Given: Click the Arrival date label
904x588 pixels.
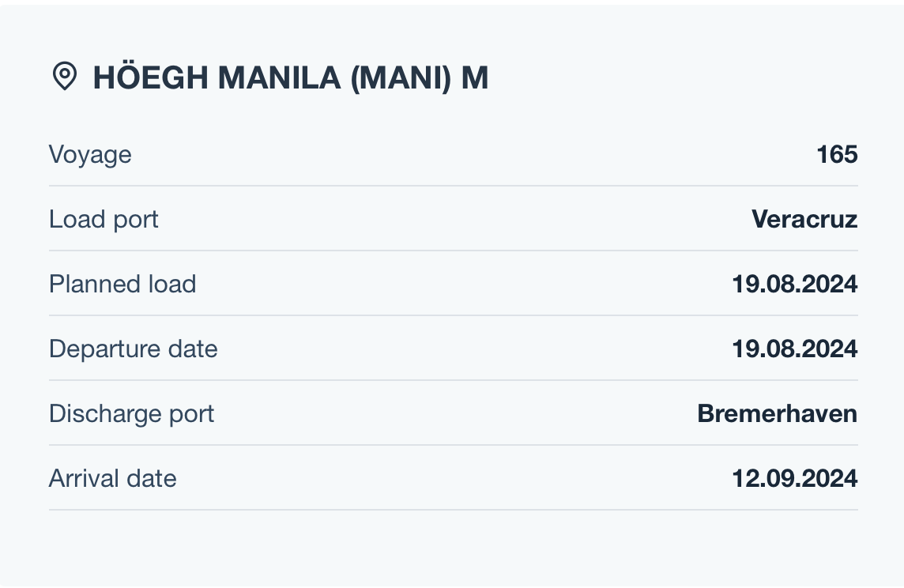Looking at the screenshot, I should (x=112, y=478).
